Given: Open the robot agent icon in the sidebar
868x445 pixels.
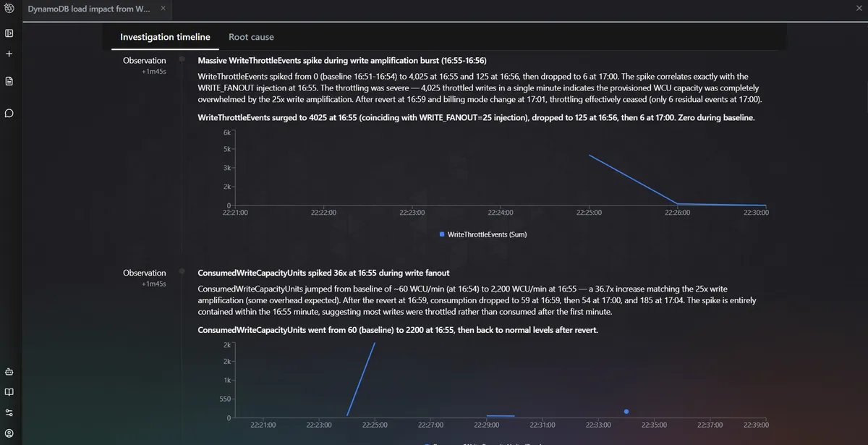Looking at the screenshot, I should click(x=9, y=372).
